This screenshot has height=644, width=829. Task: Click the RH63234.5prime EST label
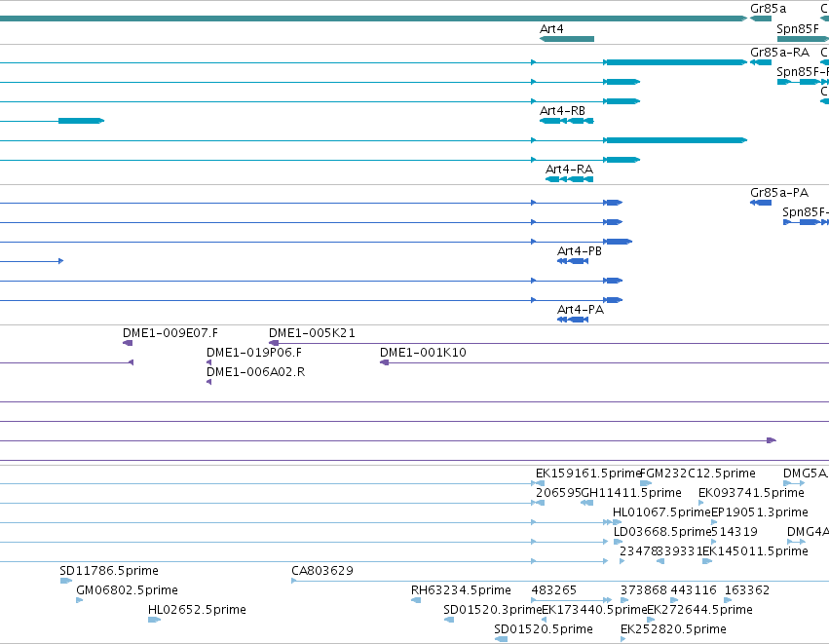click(461, 590)
